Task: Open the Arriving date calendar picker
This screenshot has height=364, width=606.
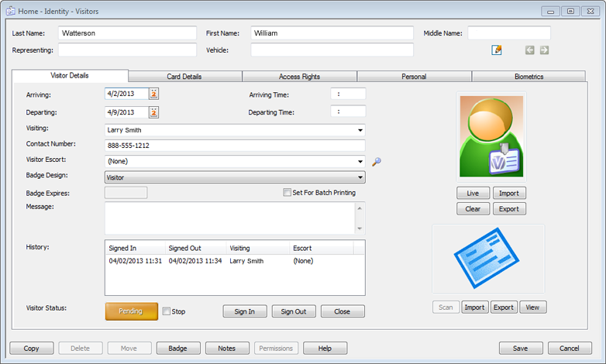Action: [x=153, y=94]
